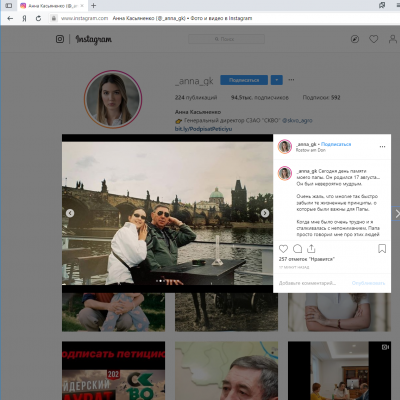Go back with the browser arrow

click(x=10, y=18)
